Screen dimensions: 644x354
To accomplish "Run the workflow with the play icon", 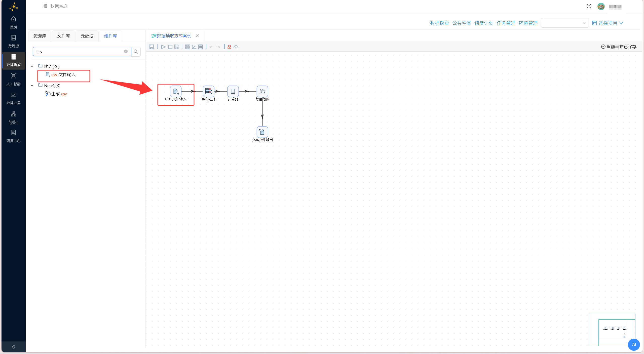I will coord(163,47).
